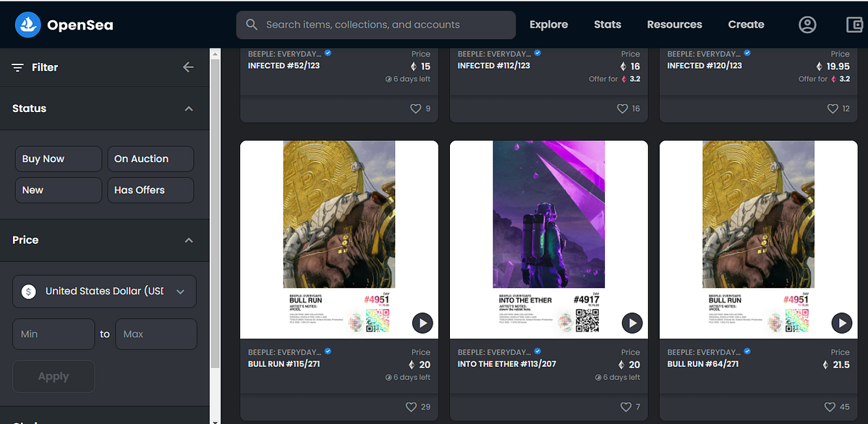This screenshot has height=424, width=868.
Task: Click verified badge on BULL RUN #115/271 card
Action: [328, 352]
